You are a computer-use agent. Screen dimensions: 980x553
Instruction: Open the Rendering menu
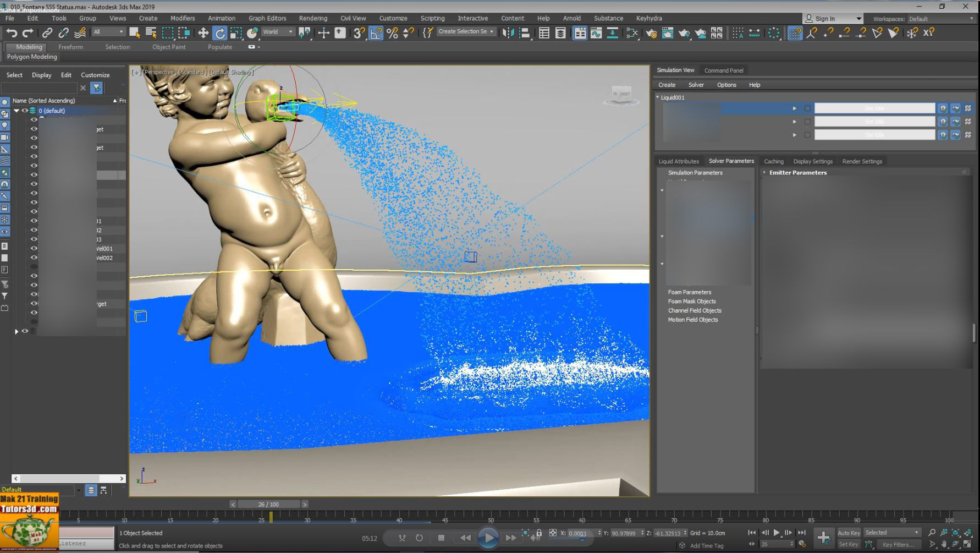click(313, 18)
